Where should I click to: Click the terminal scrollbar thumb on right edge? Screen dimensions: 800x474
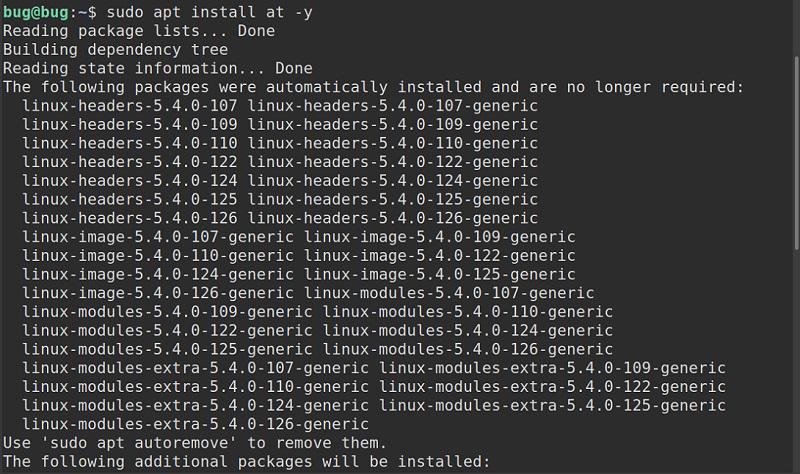[797, 152]
